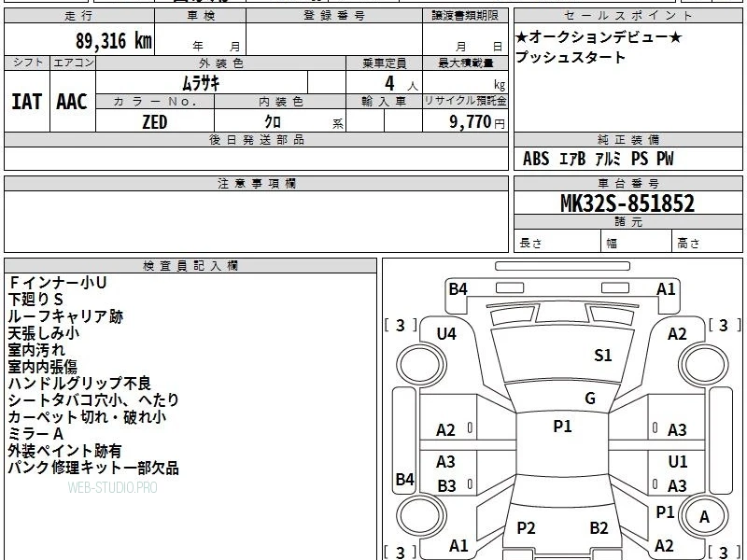Select seating capacity 4 人
The height and width of the screenshot is (560, 747).
tap(401, 84)
